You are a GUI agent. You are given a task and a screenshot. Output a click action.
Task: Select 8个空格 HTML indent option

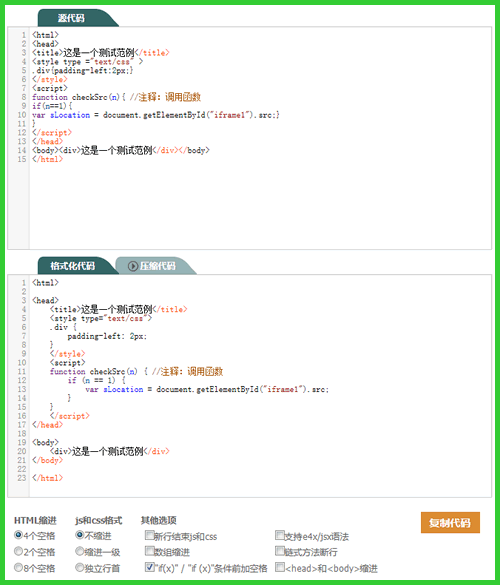18,567
